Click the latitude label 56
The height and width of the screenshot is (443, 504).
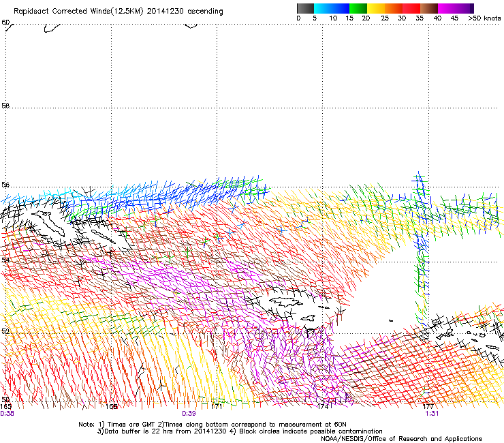click(5, 185)
